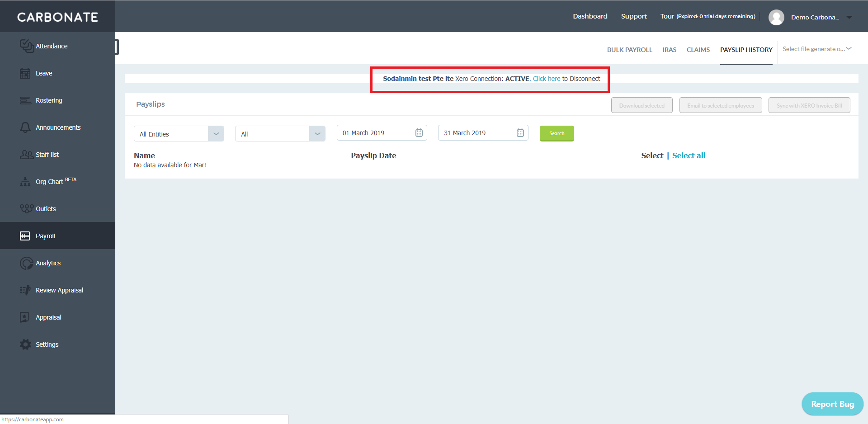
Task: Open Attendance from the sidebar icon
Action: pos(26,46)
